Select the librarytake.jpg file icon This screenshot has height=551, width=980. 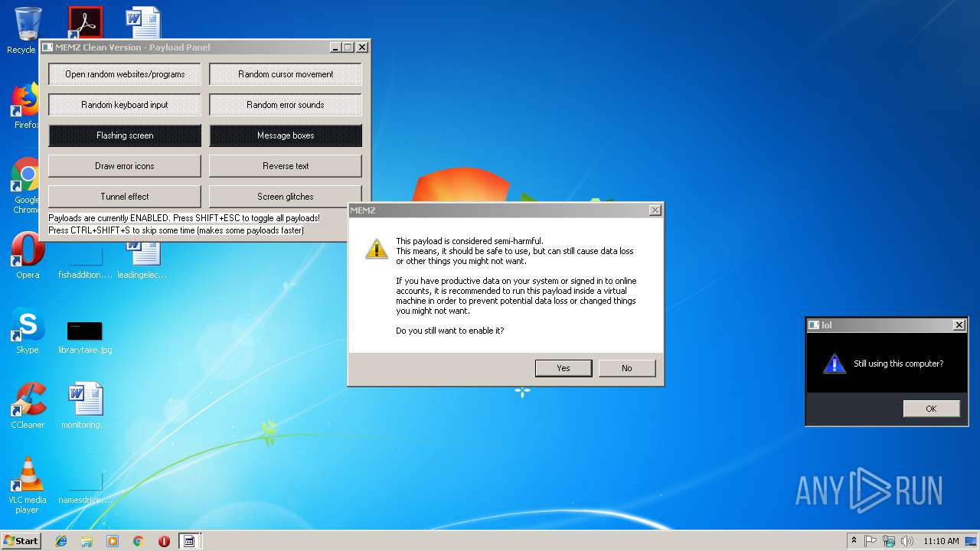coord(85,337)
